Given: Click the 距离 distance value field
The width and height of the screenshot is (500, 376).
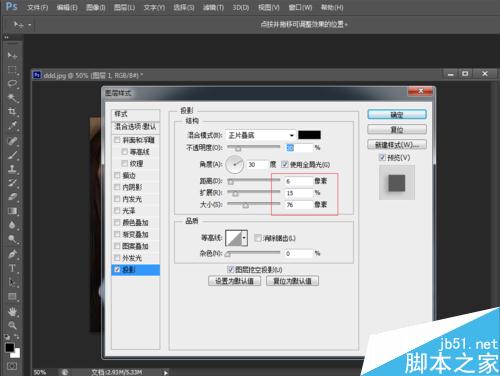Looking at the screenshot, I should [x=298, y=181].
